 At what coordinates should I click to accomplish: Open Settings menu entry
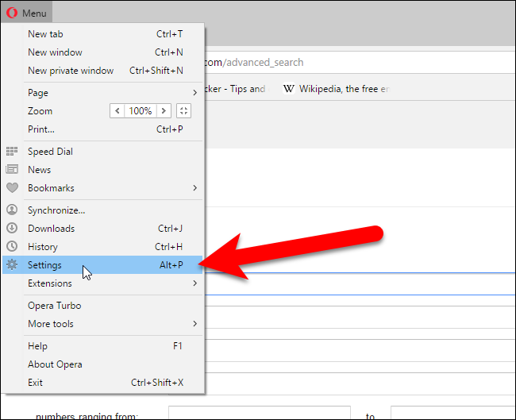(x=102, y=264)
